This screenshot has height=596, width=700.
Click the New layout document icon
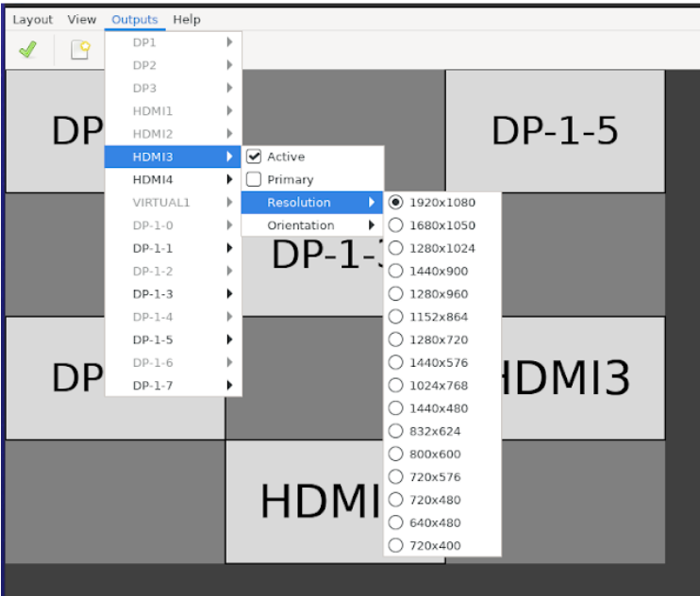coord(80,50)
